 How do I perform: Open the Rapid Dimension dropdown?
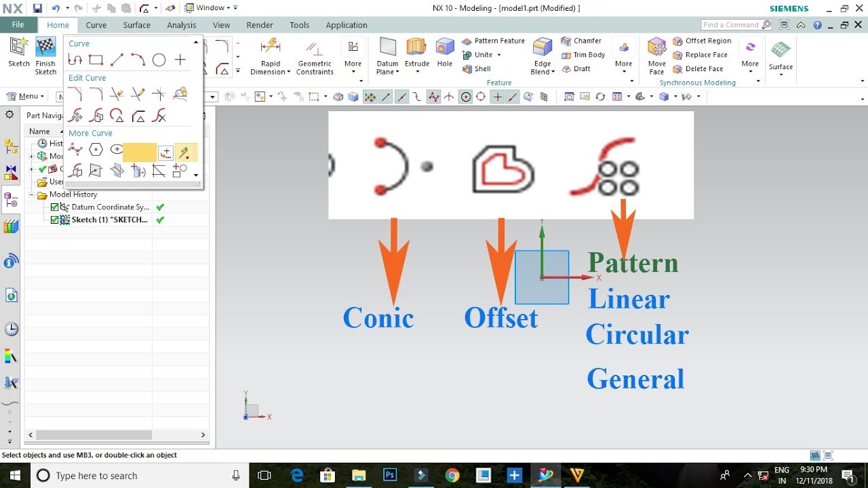point(288,72)
